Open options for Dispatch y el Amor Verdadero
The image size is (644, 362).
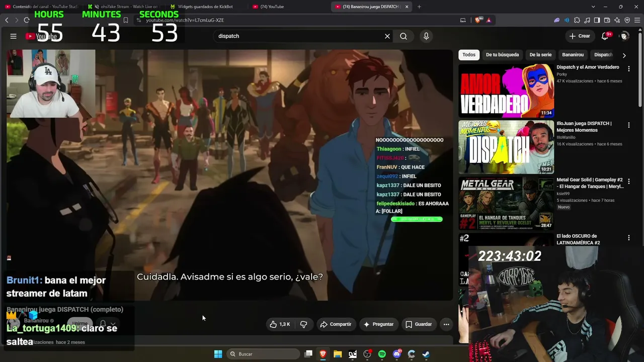[x=628, y=68]
